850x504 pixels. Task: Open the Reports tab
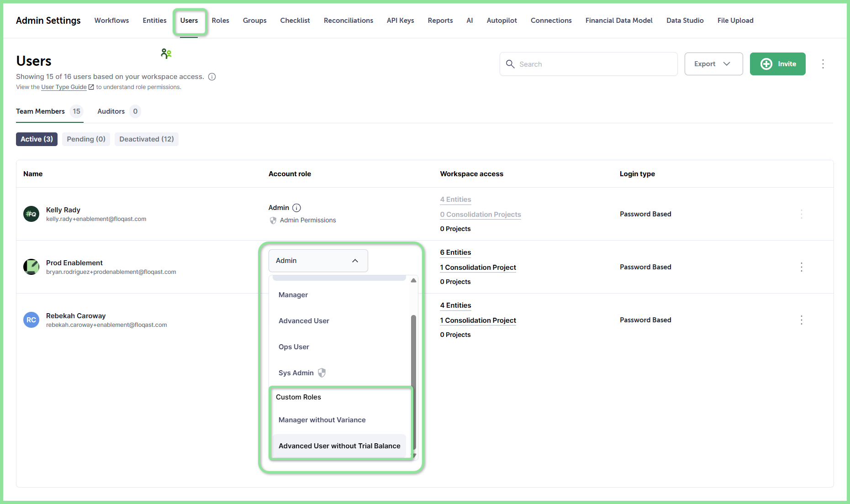pyautogui.click(x=440, y=21)
